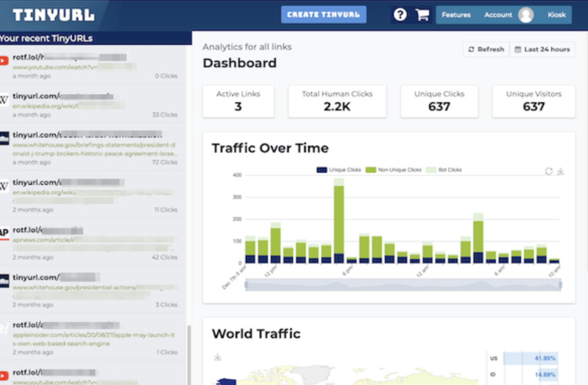Select the Total Human Clicks card

pos(337,101)
